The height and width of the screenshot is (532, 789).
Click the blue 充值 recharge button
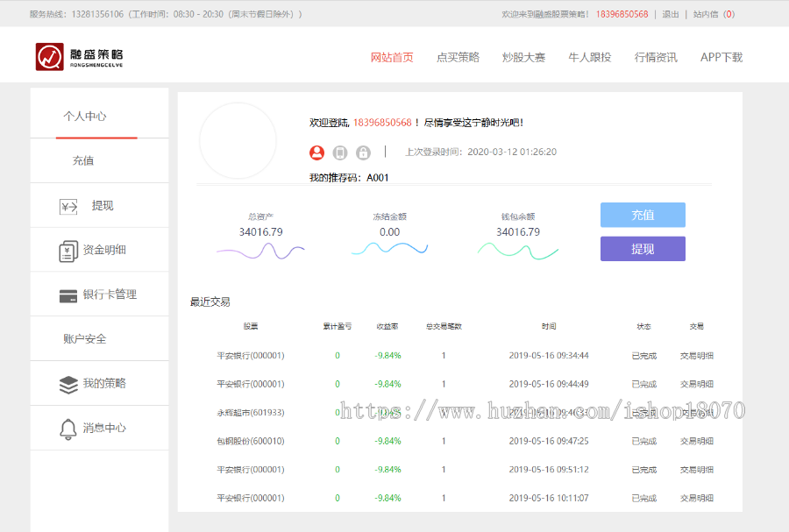[x=643, y=215]
